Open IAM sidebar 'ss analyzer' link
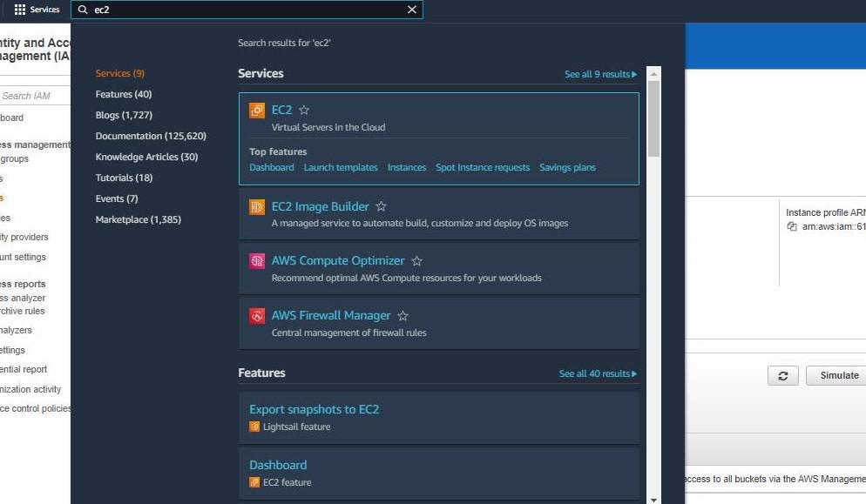Screen dimensions: 866x504 [x=23, y=298]
